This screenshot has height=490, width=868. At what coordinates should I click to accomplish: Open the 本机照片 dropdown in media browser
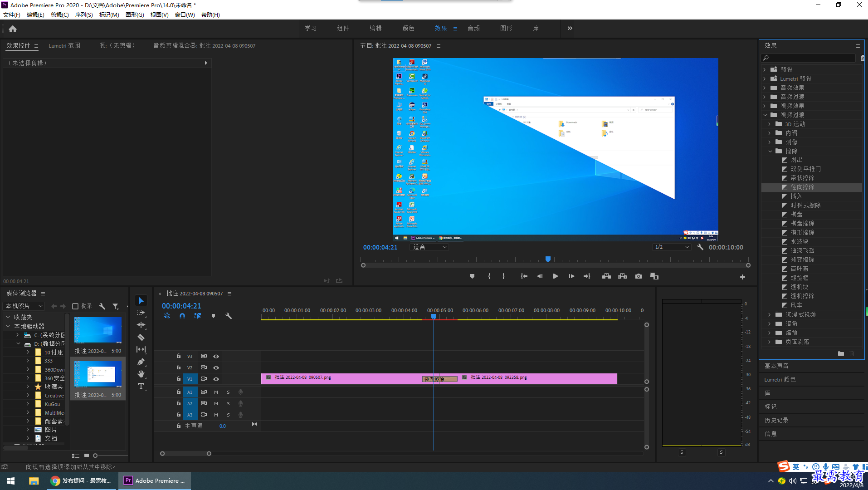(x=24, y=306)
